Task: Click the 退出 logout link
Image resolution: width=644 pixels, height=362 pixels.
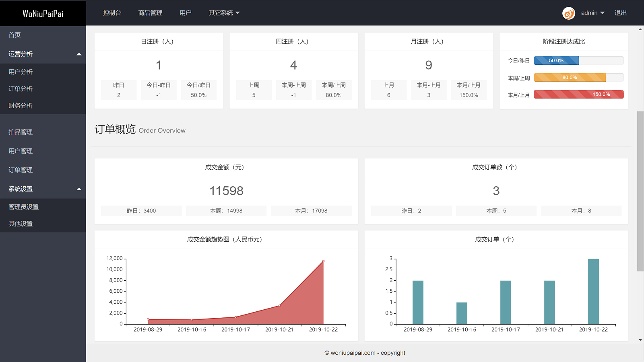Action: [621, 13]
